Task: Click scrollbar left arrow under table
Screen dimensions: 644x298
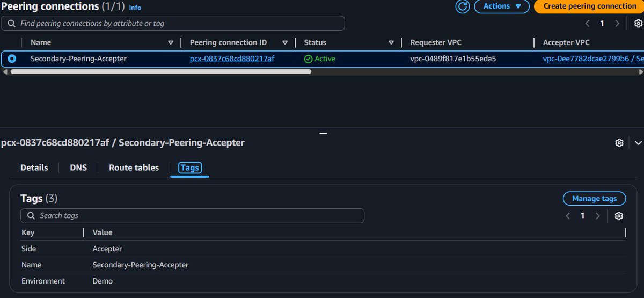Action: [5, 71]
